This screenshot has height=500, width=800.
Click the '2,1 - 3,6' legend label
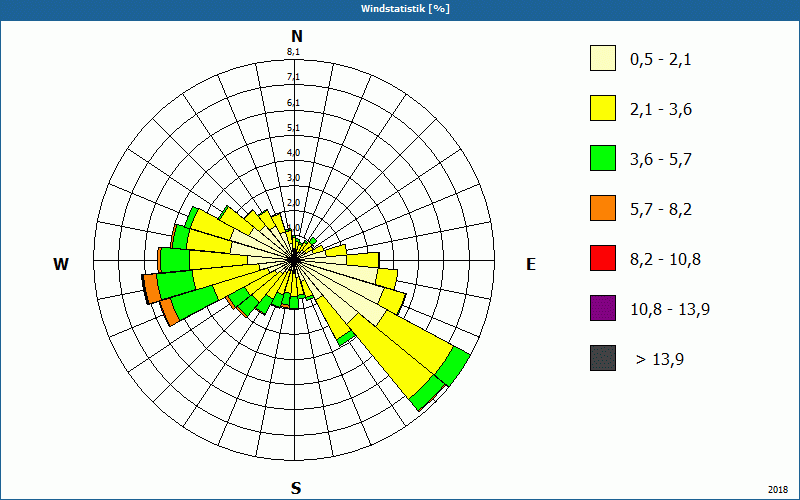tap(661, 110)
